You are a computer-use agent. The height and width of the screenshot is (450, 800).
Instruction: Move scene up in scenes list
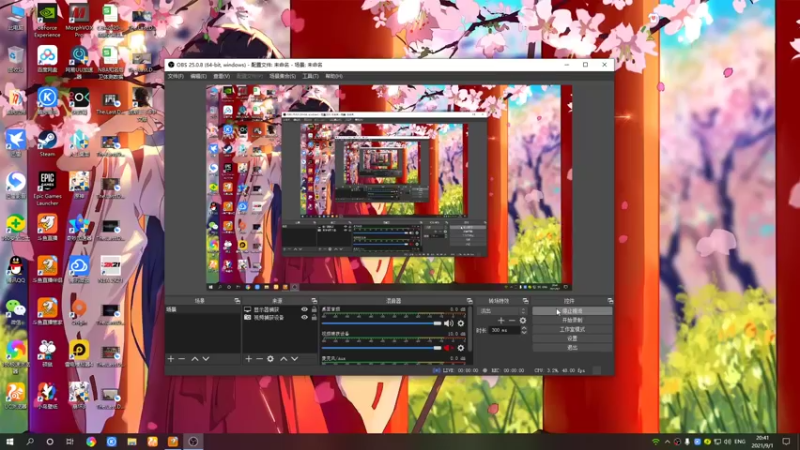tap(195, 359)
